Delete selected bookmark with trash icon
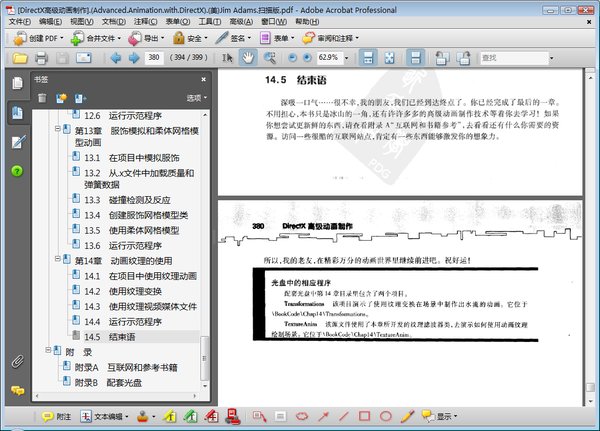Image resolution: width=600 pixels, height=431 pixels. [x=42, y=98]
